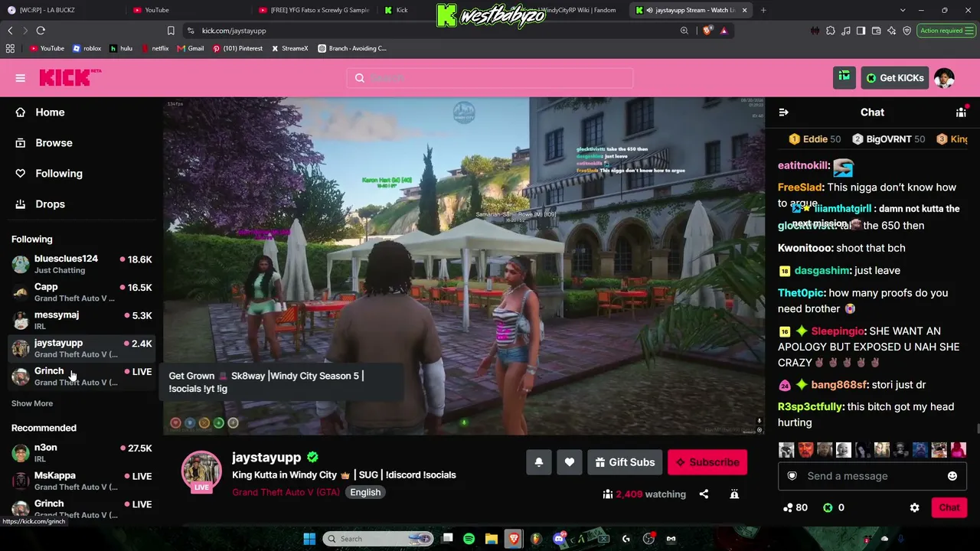Open Spotify from the taskbar
Screen dimensions: 980x551
tap(469, 539)
